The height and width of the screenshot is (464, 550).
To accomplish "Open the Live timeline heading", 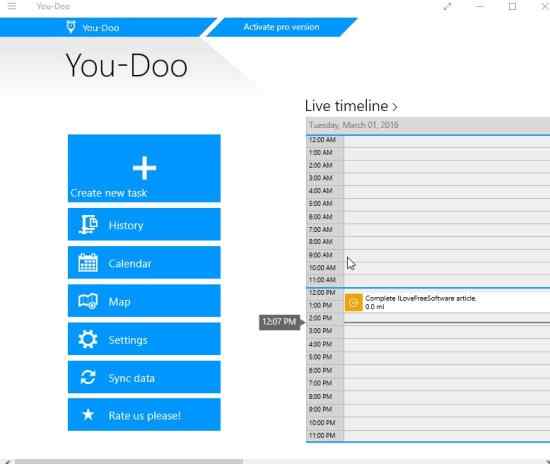I will pos(347,106).
